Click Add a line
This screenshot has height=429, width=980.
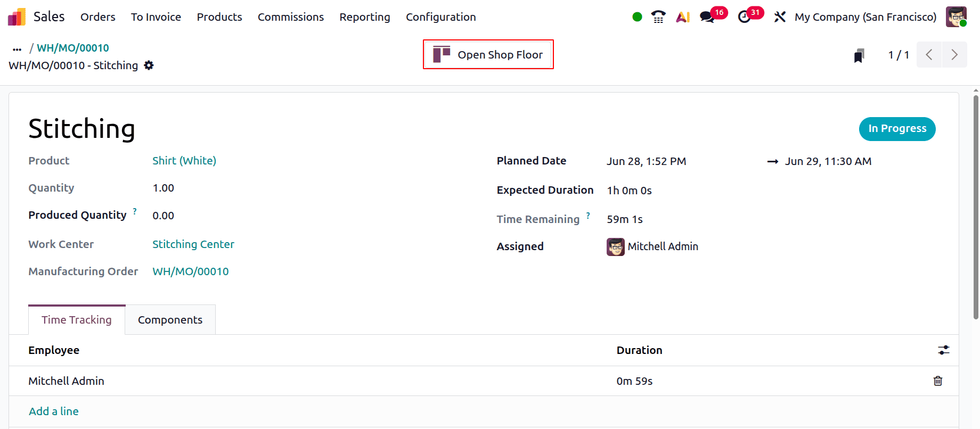[54, 411]
